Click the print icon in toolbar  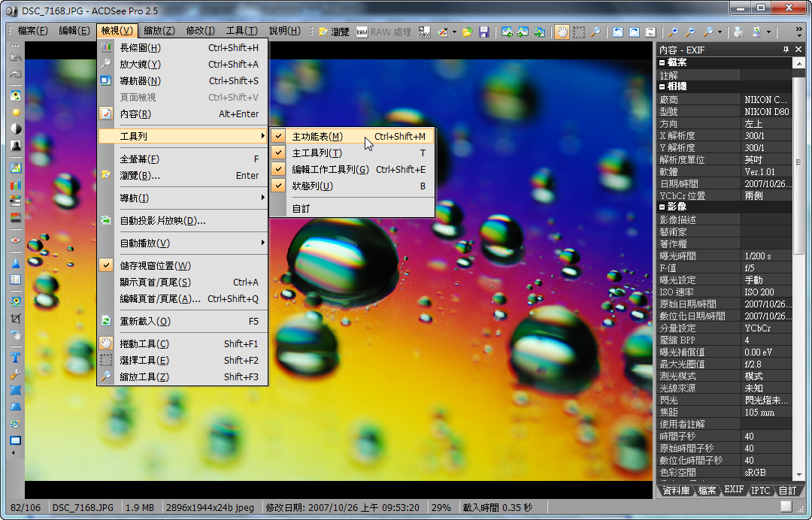[739, 32]
